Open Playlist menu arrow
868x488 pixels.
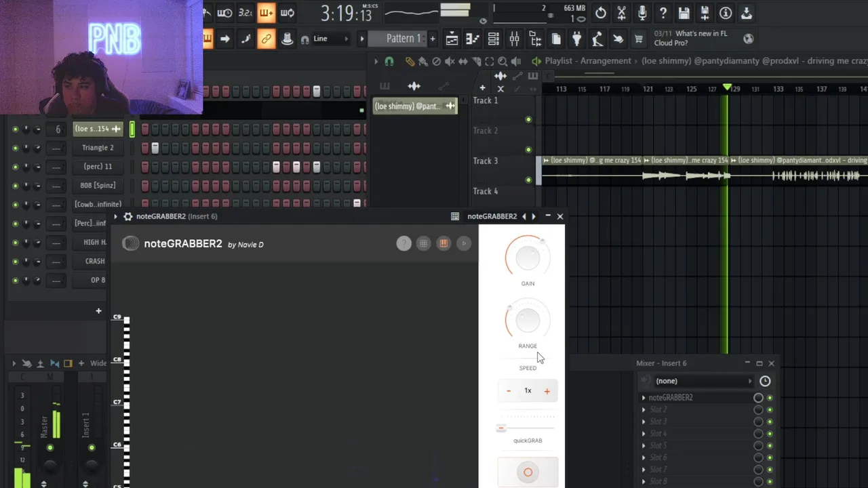tap(376, 62)
